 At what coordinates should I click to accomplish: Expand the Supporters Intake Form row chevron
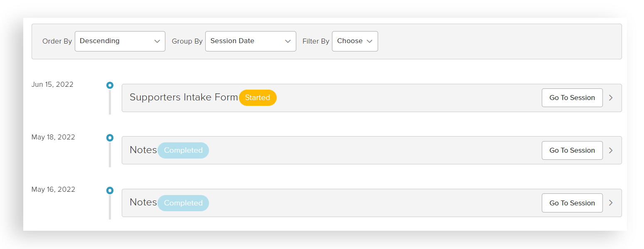(611, 98)
